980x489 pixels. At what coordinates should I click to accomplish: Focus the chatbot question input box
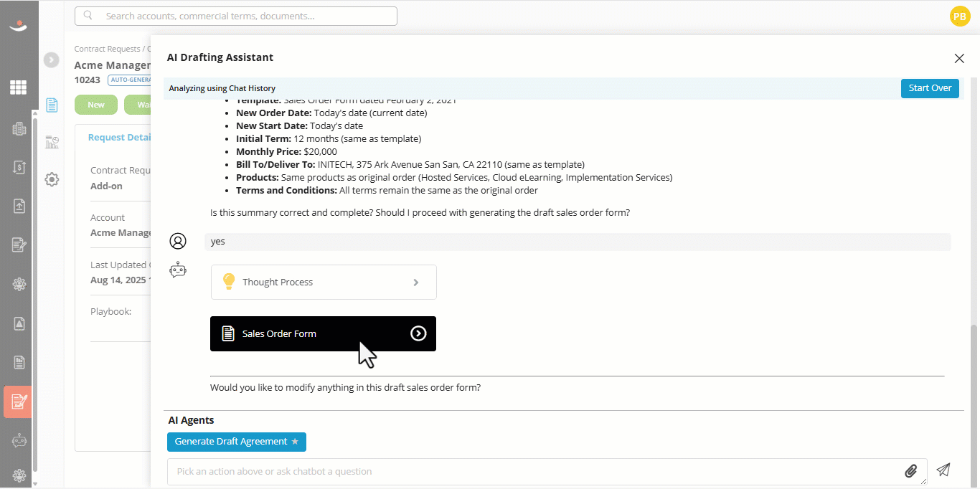(x=547, y=472)
